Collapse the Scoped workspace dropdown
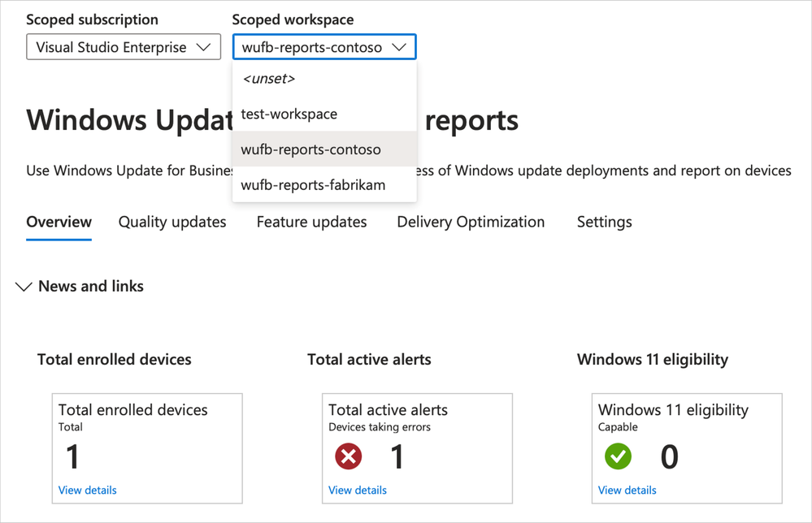This screenshot has width=812, height=523. click(x=324, y=47)
